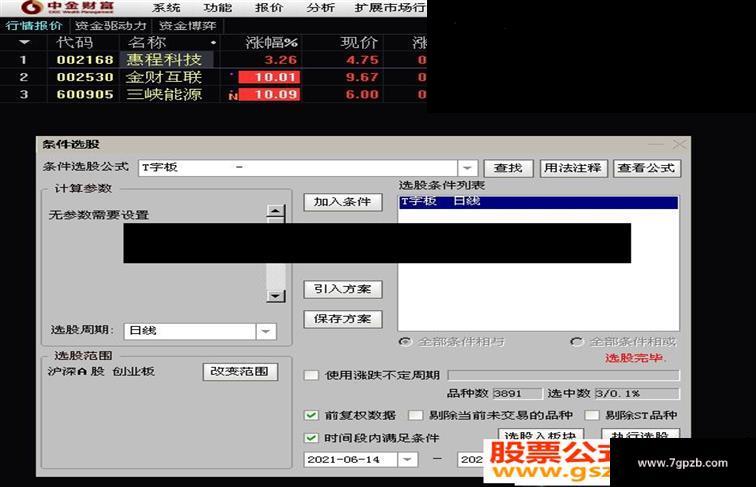
Task: Close the 条件选股 dialog
Action: pos(679,144)
